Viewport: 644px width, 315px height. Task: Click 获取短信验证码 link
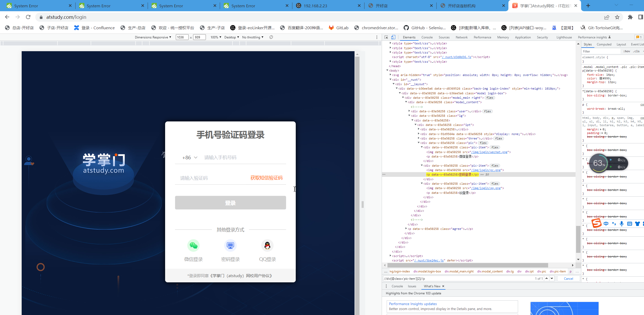tap(266, 178)
